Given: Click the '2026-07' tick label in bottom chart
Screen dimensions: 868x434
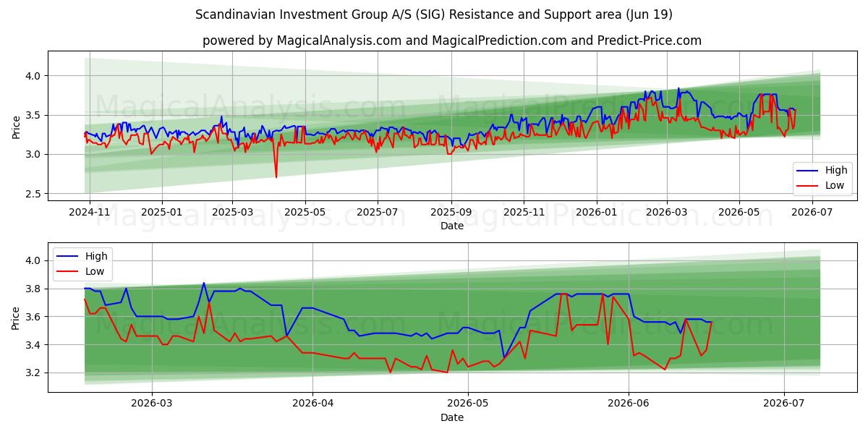Looking at the screenshot, I should coord(784,403).
